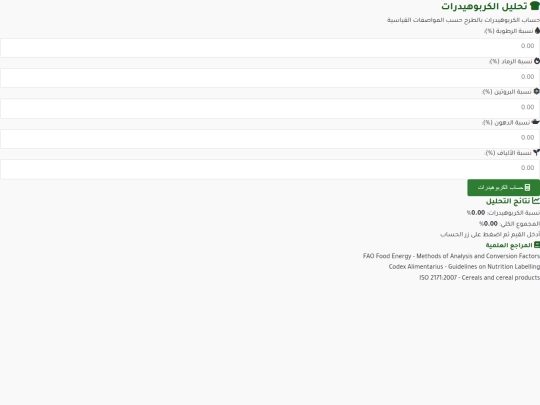Click the carbohydrate analysis page title
The image size is (540, 405).
[484, 6]
